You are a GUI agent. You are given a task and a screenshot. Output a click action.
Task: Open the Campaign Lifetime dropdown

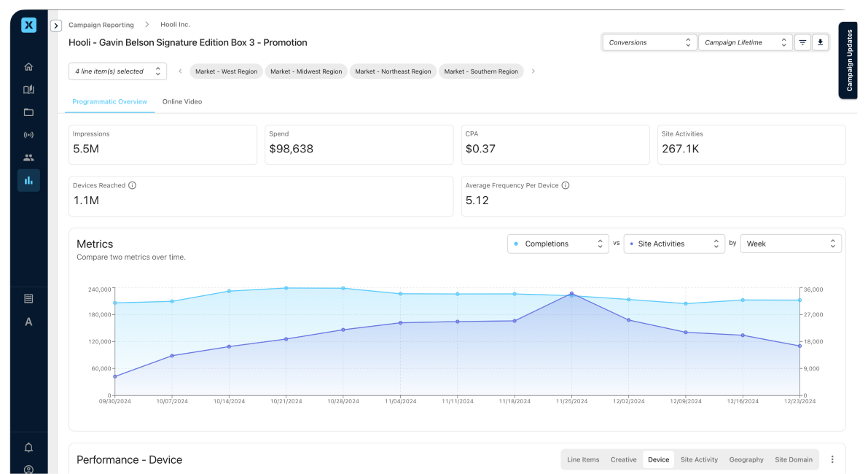[745, 42]
